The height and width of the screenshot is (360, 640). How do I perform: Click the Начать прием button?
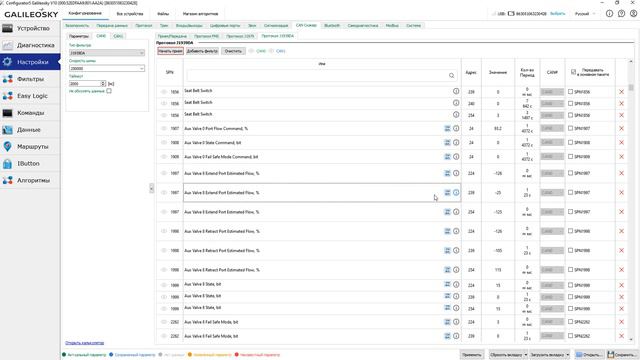click(x=170, y=51)
